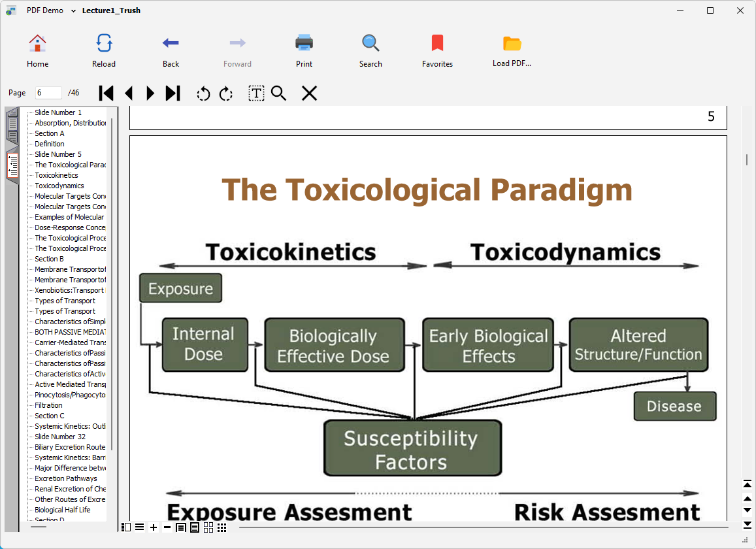Switch to the bookmarks outline side tab
This screenshot has width=756, height=549.
point(12,165)
